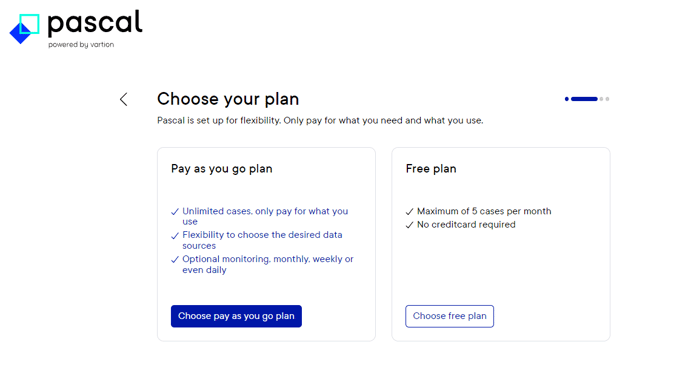Viewport: 688px width, 388px height.
Task: Click third dot of progress indicator
Action: point(602,99)
